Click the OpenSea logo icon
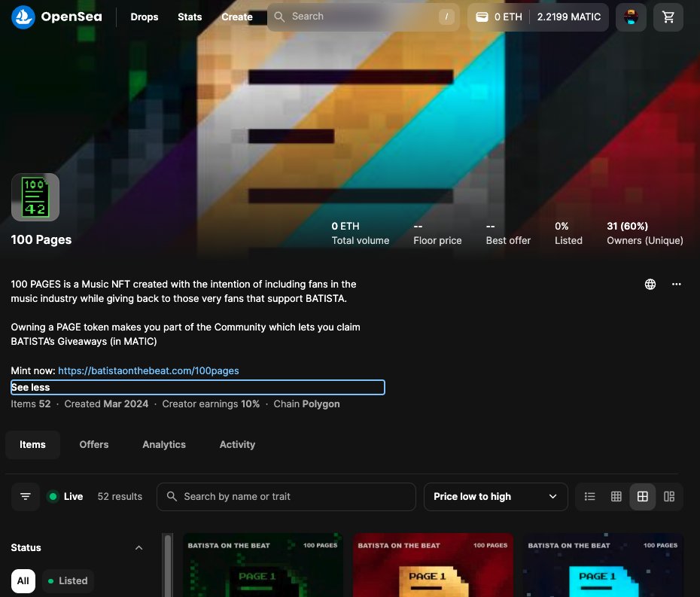 23,17
